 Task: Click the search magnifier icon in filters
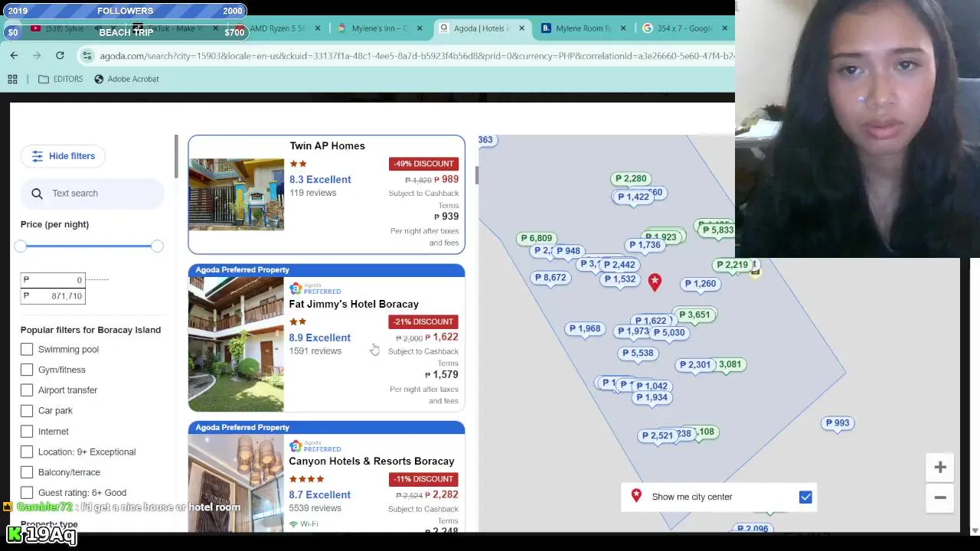pyautogui.click(x=37, y=194)
